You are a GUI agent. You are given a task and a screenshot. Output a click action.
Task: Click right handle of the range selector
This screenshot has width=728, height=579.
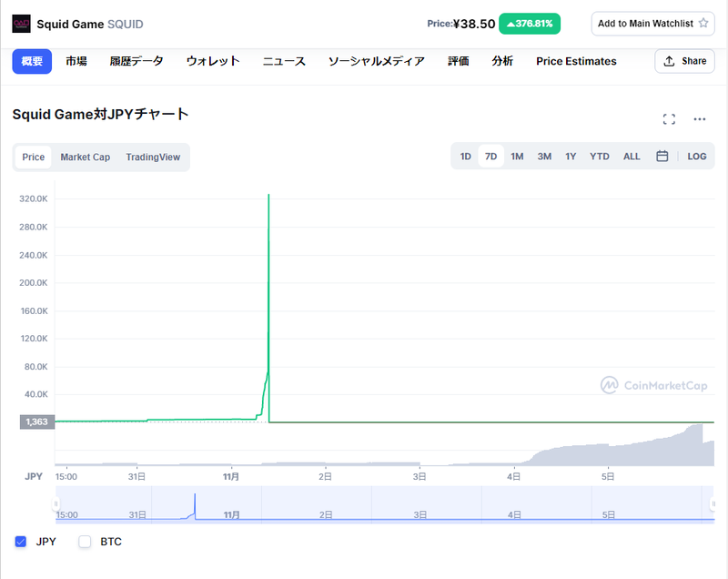pyautogui.click(x=713, y=503)
